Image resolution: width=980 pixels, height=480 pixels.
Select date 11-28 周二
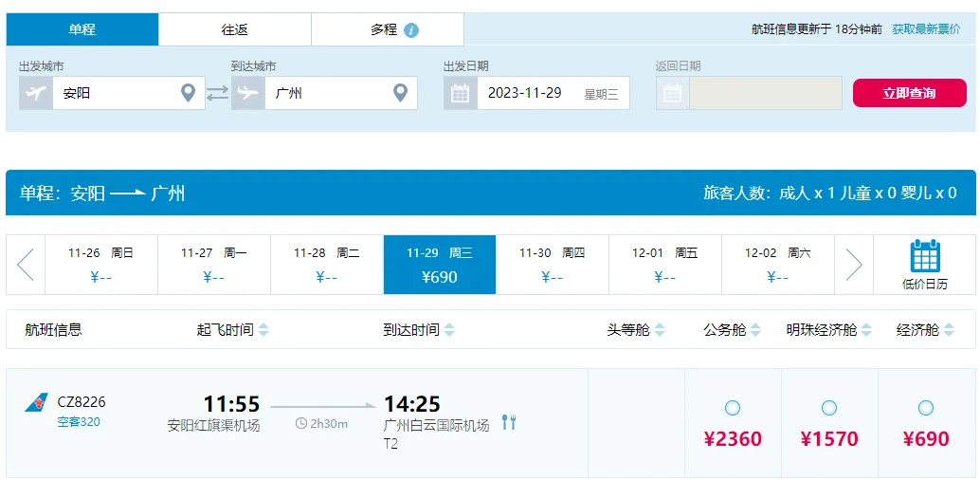point(327,264)
